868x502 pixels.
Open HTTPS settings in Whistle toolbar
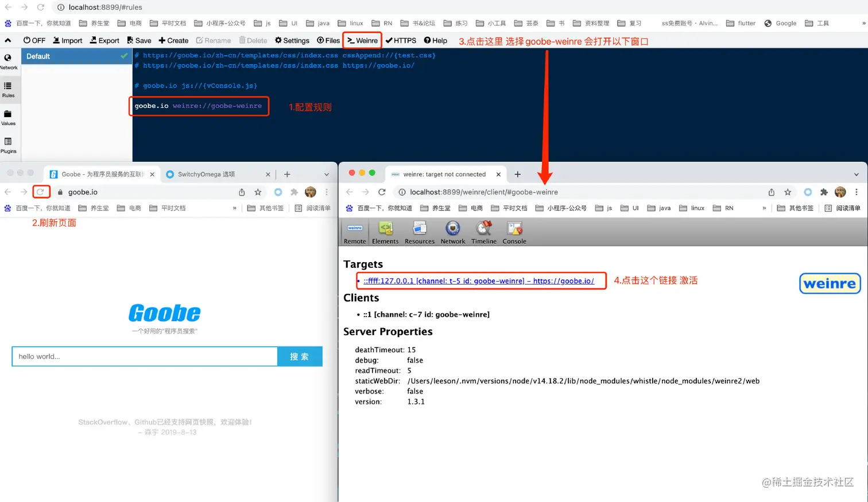tap(401, 41)
